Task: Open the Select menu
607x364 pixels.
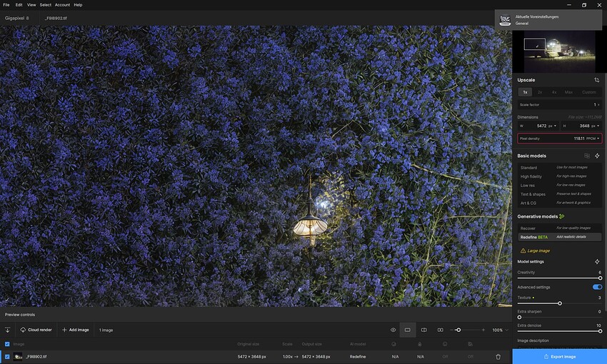Action: [45, 5]
